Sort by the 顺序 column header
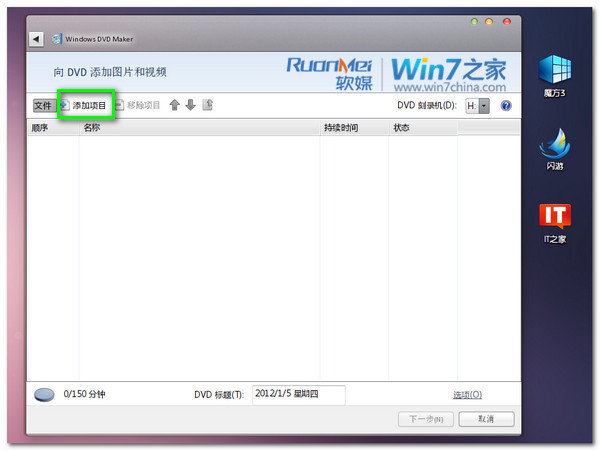 click(53, 128)
